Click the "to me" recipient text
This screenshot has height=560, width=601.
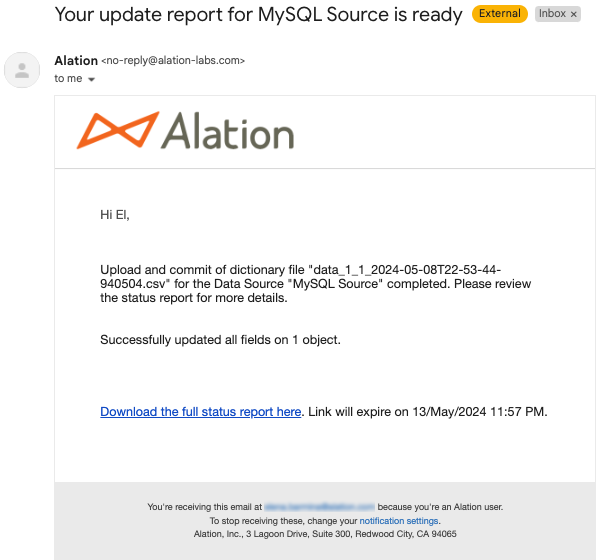(68, 79)
